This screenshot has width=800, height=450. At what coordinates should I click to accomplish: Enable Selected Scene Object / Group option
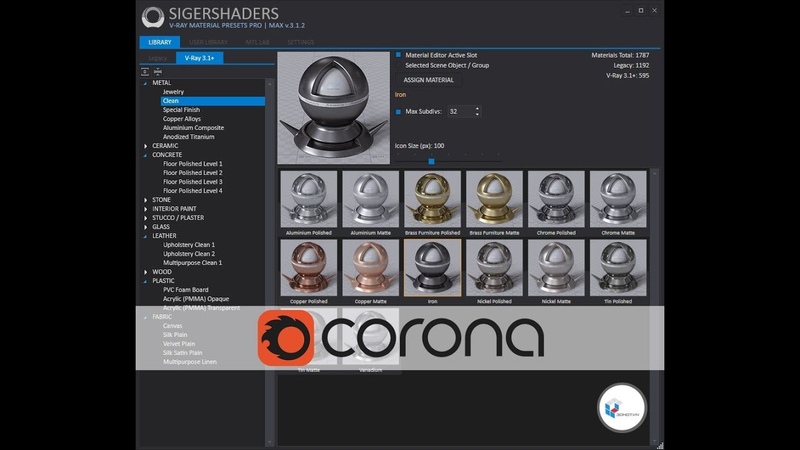(398, 65)
